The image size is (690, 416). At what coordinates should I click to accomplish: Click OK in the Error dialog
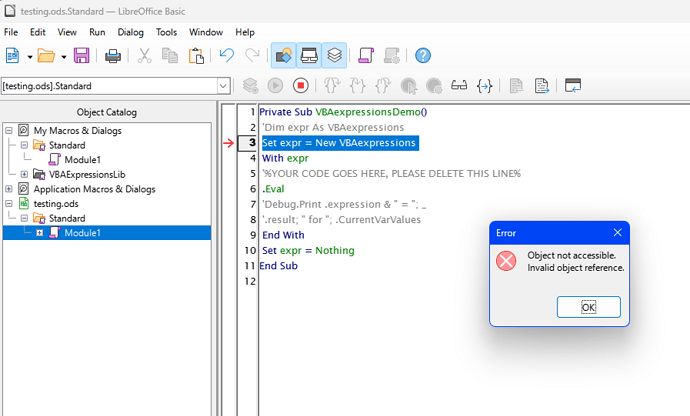pos(589,307)
